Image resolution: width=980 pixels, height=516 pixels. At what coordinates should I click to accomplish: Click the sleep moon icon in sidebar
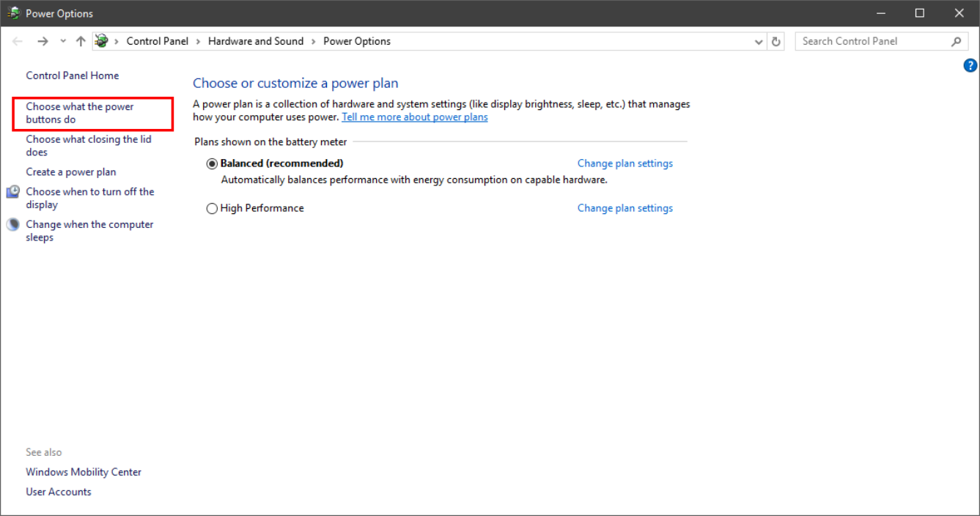tap(13, 225)
